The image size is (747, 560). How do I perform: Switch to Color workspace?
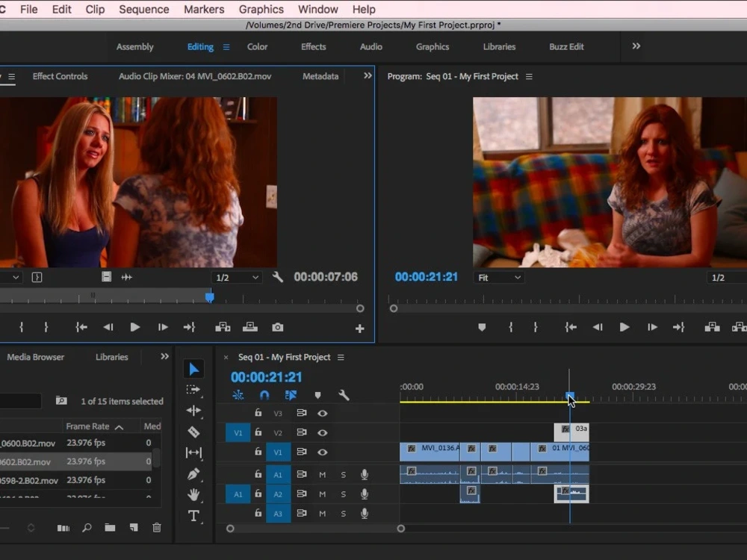coord(257,46)
